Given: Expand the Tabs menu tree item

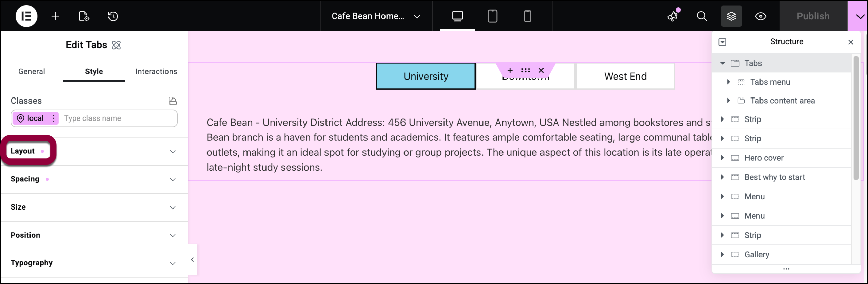Looking at the screenshot, I should tap(728, 82).
